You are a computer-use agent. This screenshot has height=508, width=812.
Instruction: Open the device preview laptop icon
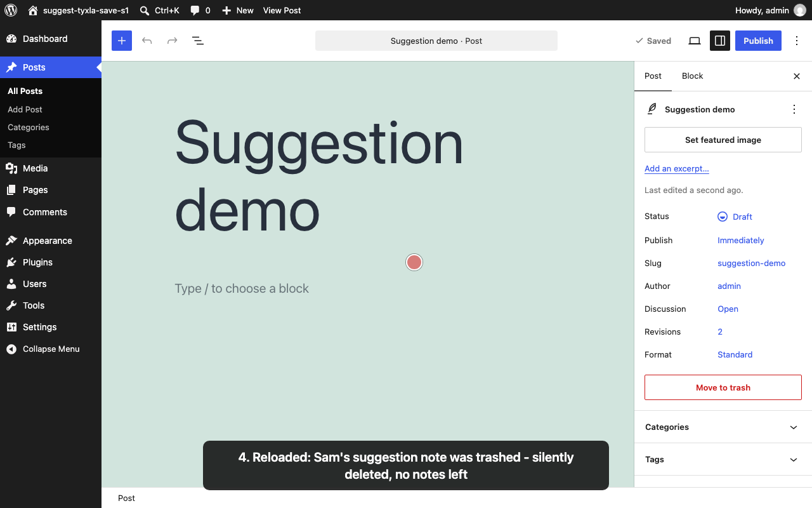695,41
